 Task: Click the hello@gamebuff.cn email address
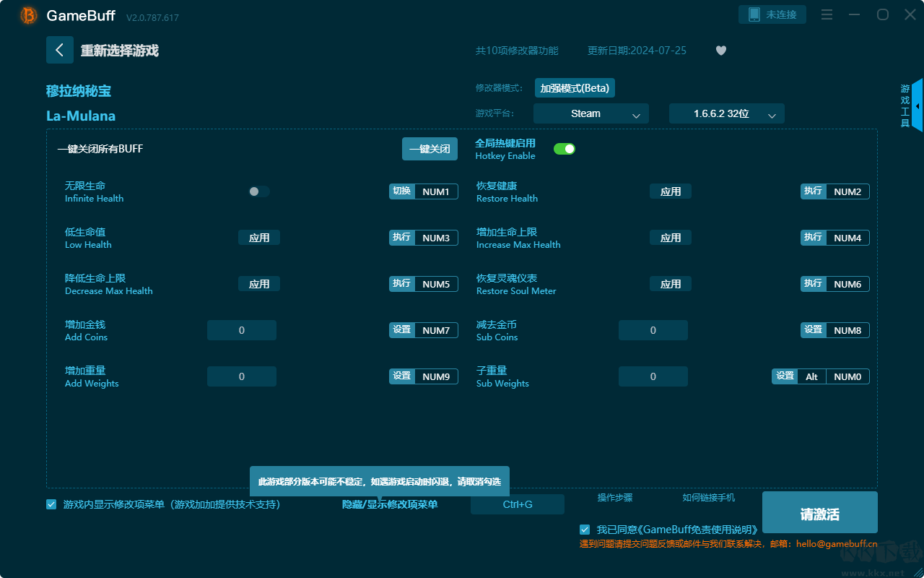(x=837, y=544)
